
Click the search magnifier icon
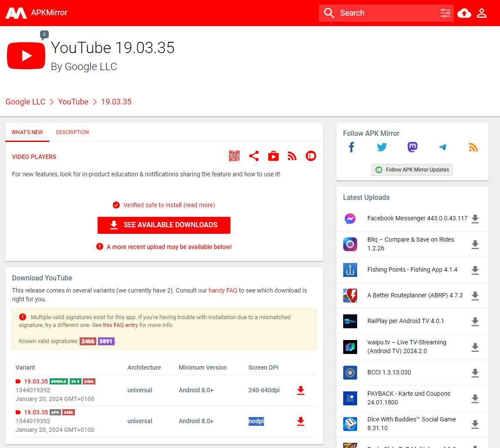click(329, 13)
